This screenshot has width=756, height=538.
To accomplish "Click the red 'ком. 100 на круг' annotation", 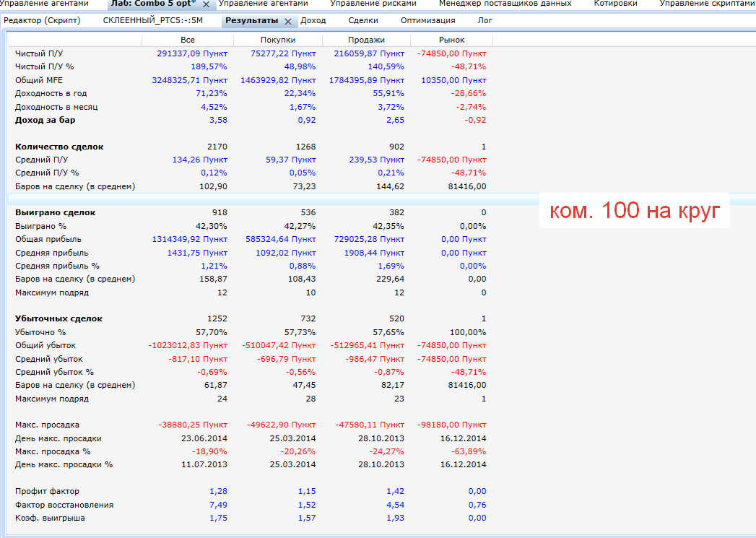I will tap(635, 211).
